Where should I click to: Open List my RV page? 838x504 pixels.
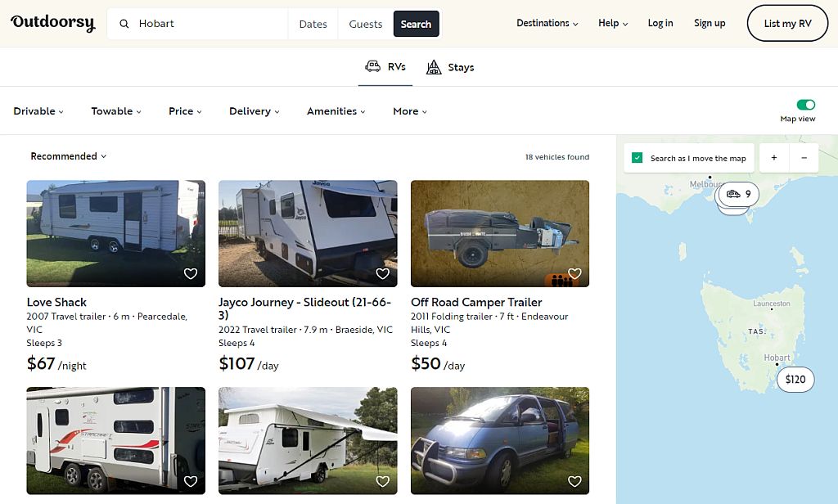coord(787,23)
